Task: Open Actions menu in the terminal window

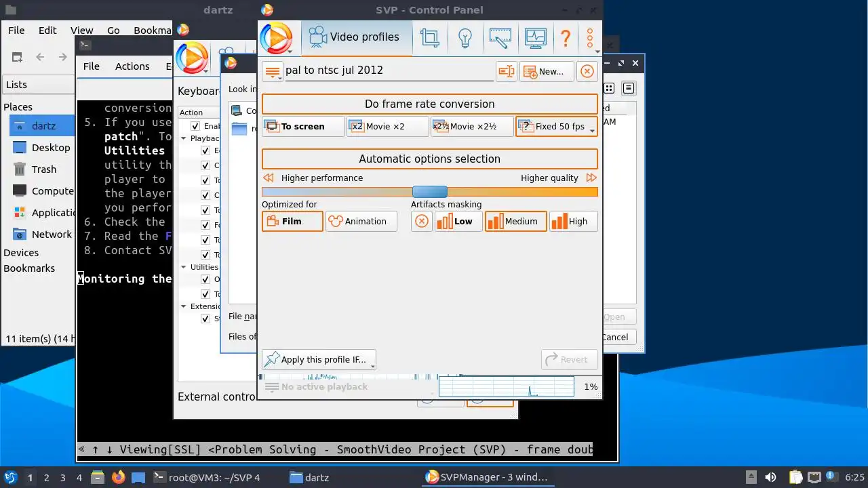Action: click(132, 66)
